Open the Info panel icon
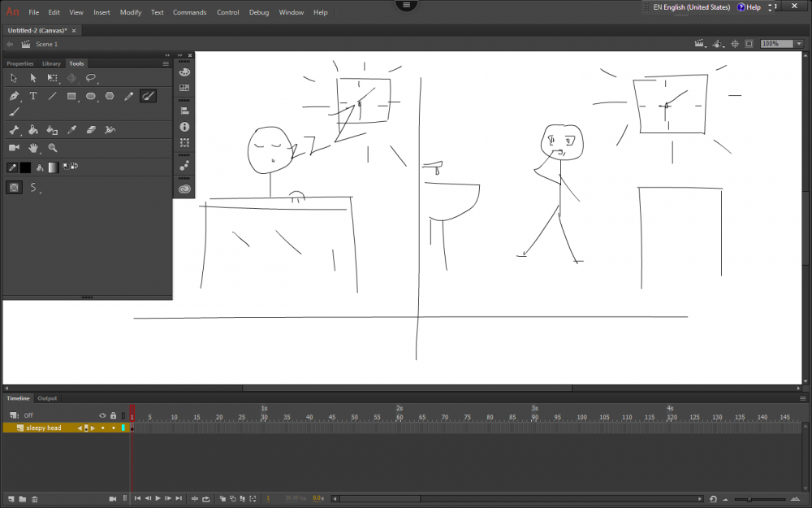812x508 pixels. click(x=184, y=127)
